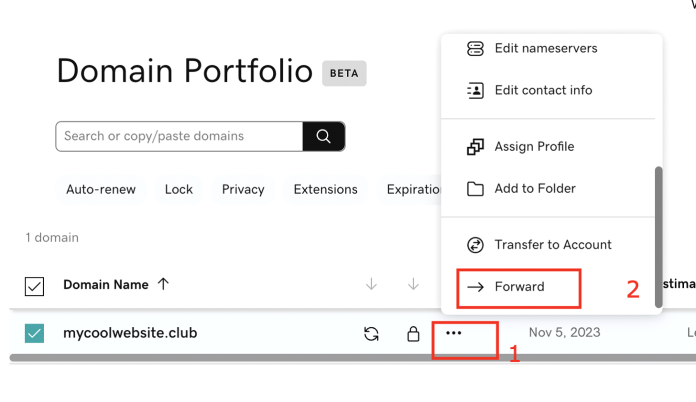The height and width of the screenshot is (402, 696).
Task: Focus the domain search input field
Action: click(179, 136)
